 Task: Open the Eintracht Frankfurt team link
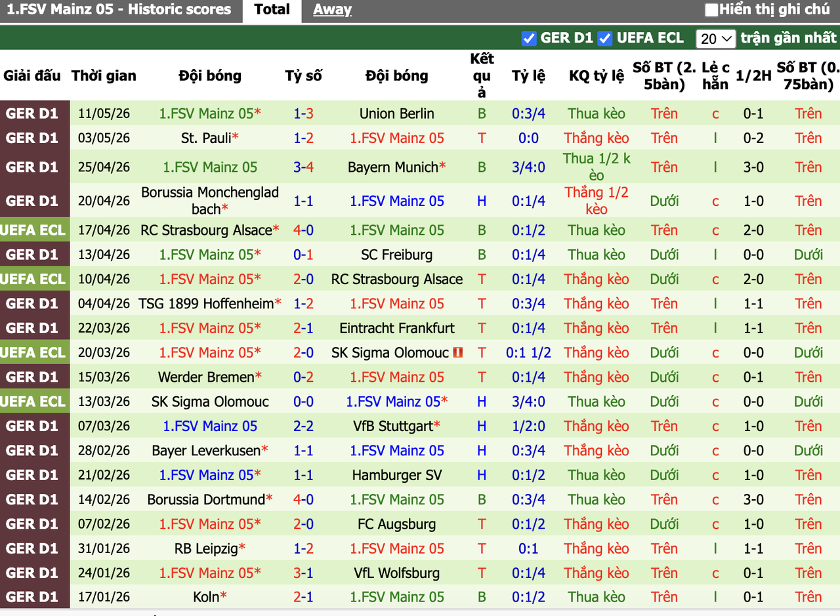(397, 328)
